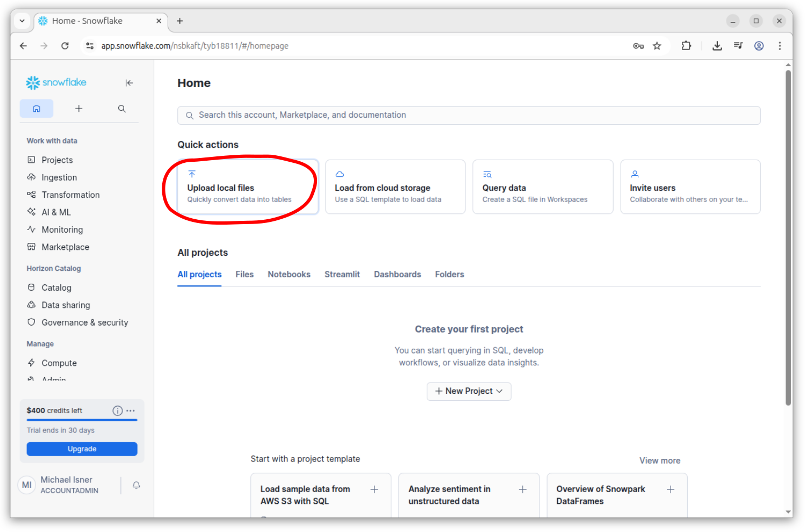Image resolution: width=806 pixels, height=532 pixels.
Task: Click the account search input field
Action: (x=469, y=116)
